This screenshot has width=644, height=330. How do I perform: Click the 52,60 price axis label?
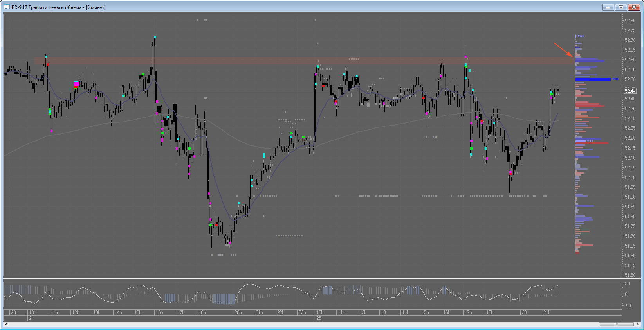tap(630, 59)
